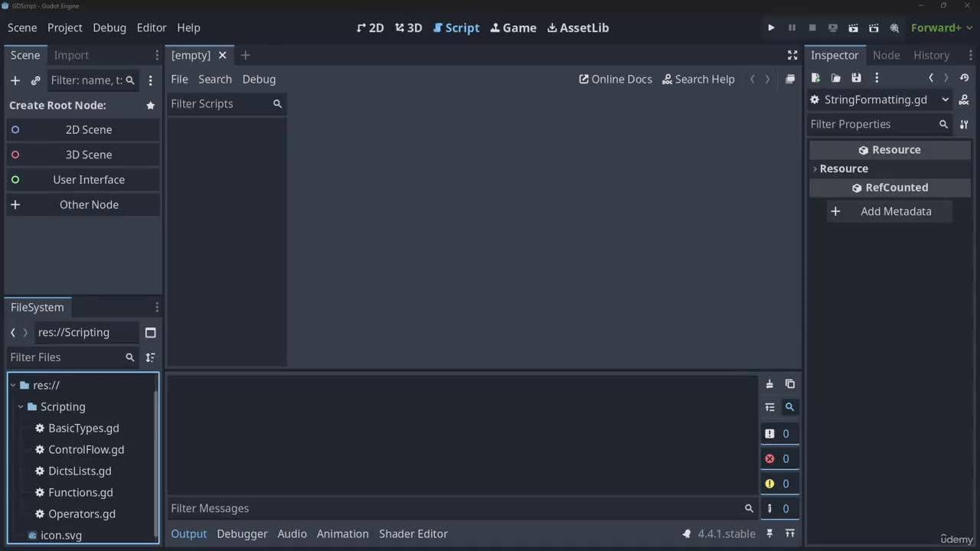The image size is (980, 551).
Task: Select Operators.gd file
Action: 81,514
